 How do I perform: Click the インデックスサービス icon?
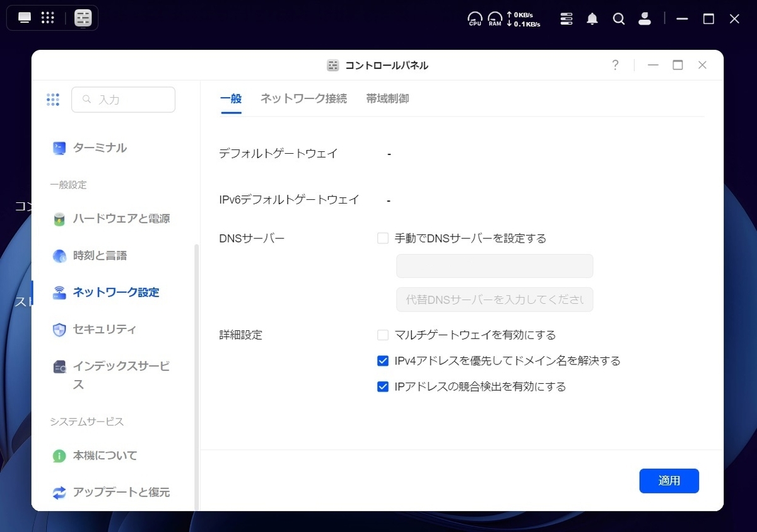59,367
